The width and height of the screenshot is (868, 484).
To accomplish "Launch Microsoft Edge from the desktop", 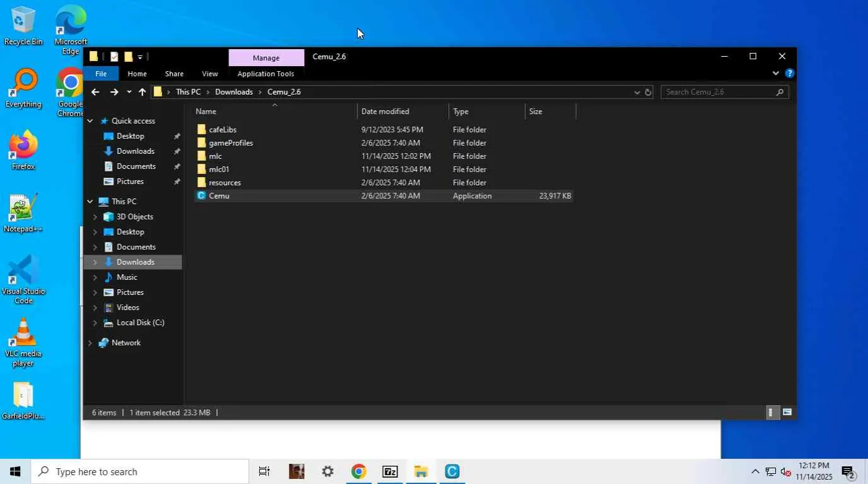I will [x=71, y=29].
